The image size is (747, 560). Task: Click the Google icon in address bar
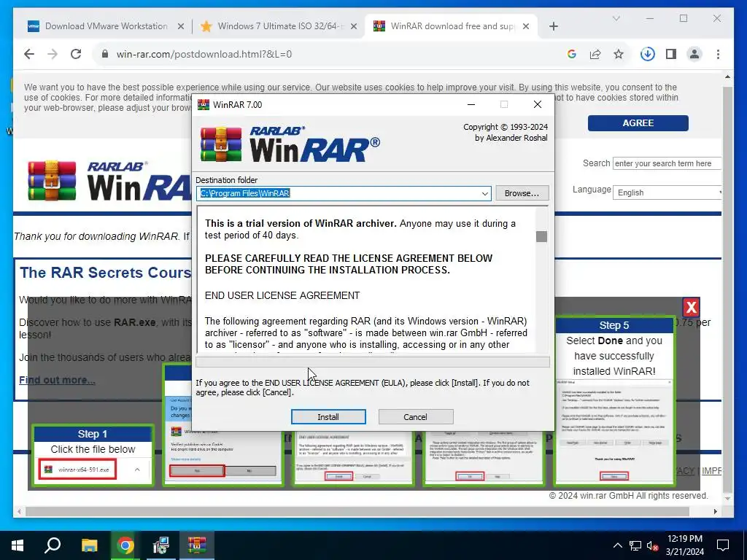click(572, 54)
